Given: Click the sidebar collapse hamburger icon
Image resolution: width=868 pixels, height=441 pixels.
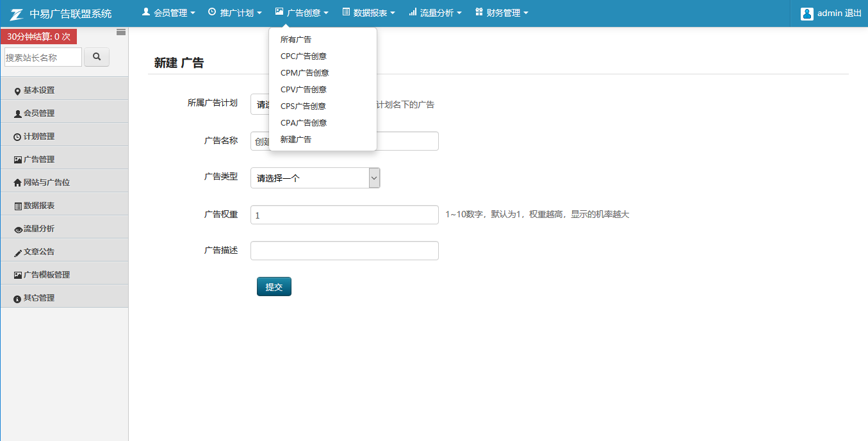Looking at the screenshot, I should coord(121,32).
